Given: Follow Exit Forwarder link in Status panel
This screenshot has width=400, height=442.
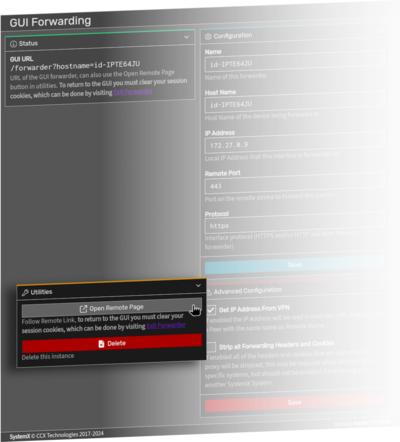Looking at the screenshot, I should (x=133, y=92).
